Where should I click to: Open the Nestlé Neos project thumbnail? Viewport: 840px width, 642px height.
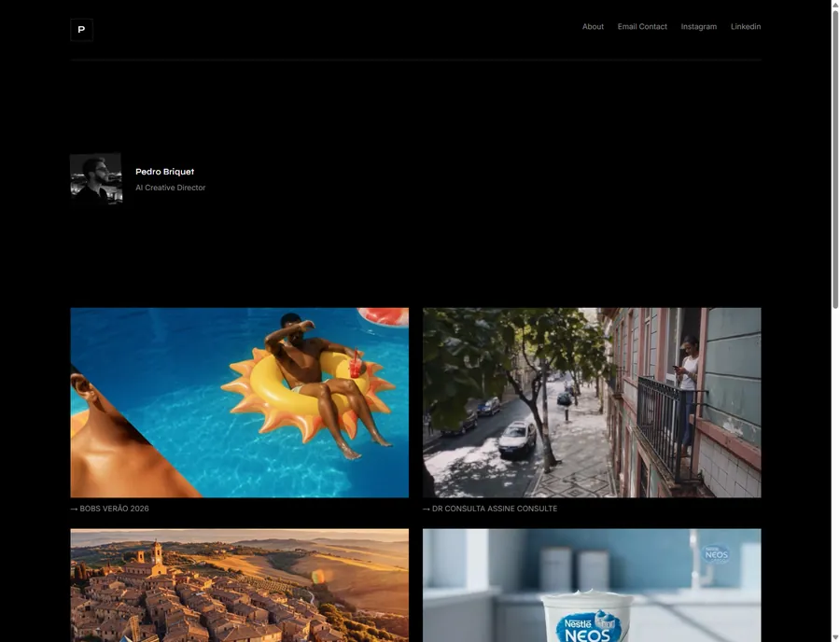[x=592, y=585]
